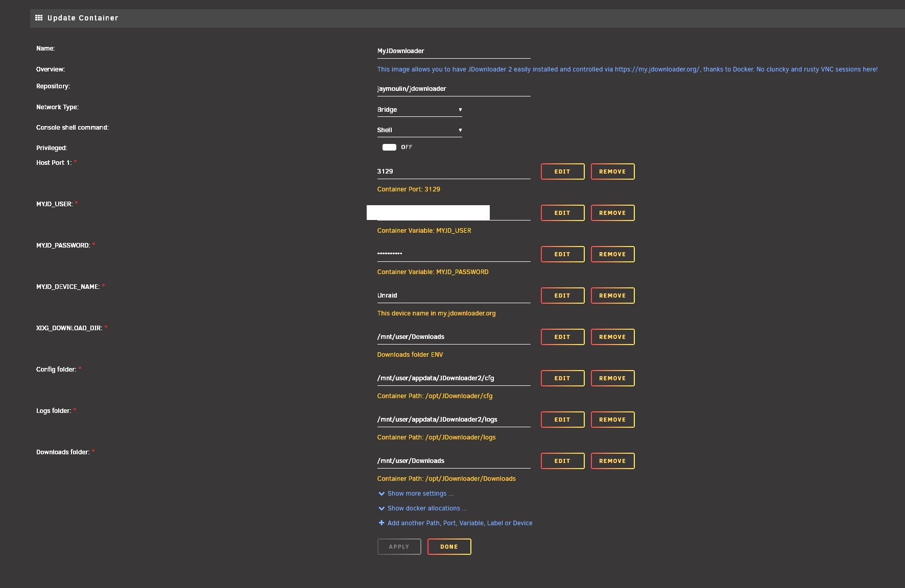
Task: Click the MYJD_DEVICE_NAME field containing Unraid
Action: (x=454, y=296)
